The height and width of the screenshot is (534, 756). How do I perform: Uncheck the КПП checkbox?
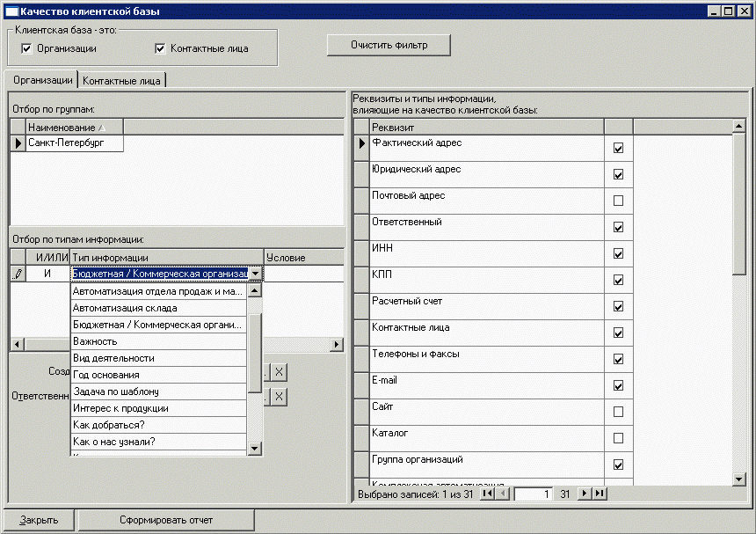618,281
